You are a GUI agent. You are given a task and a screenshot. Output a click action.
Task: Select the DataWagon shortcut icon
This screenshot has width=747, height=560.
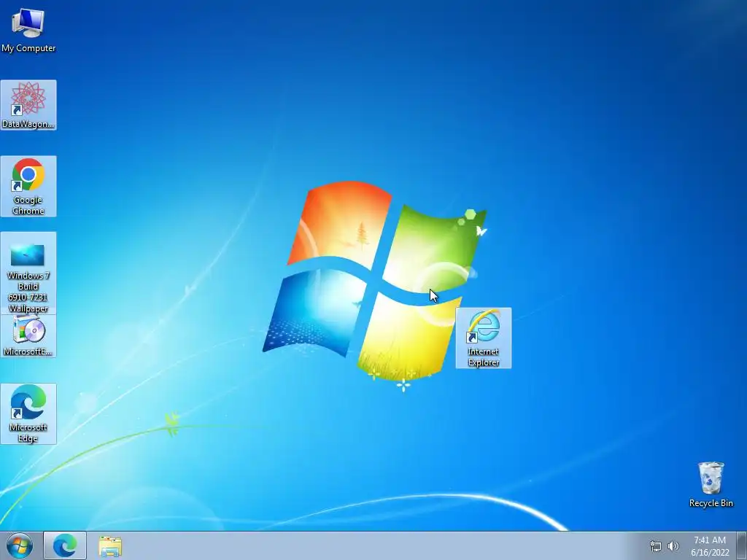pyautogui.click(x=28, y=105)
